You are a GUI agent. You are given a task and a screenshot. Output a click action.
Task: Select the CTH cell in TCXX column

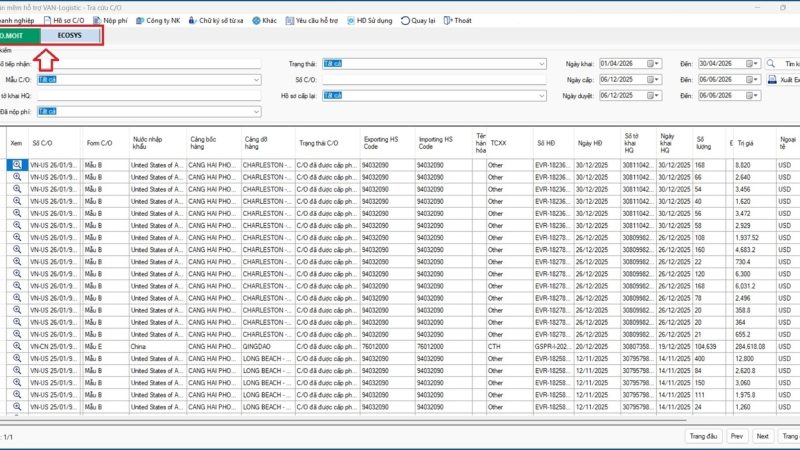[x=509, y=346]
